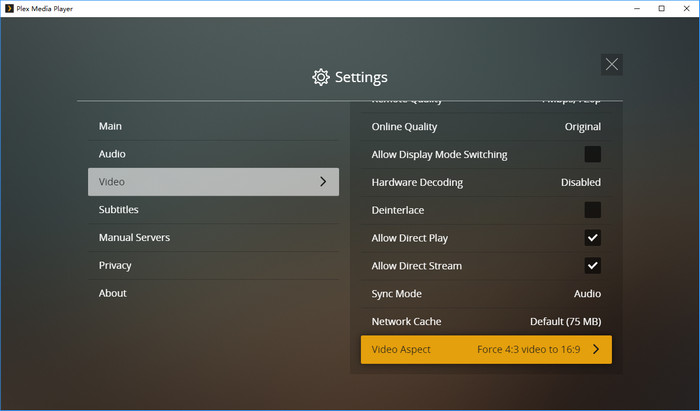Uncheck Allow Direct Stream
The width and height of the screenshot is (700, 411).
[592, 266]
